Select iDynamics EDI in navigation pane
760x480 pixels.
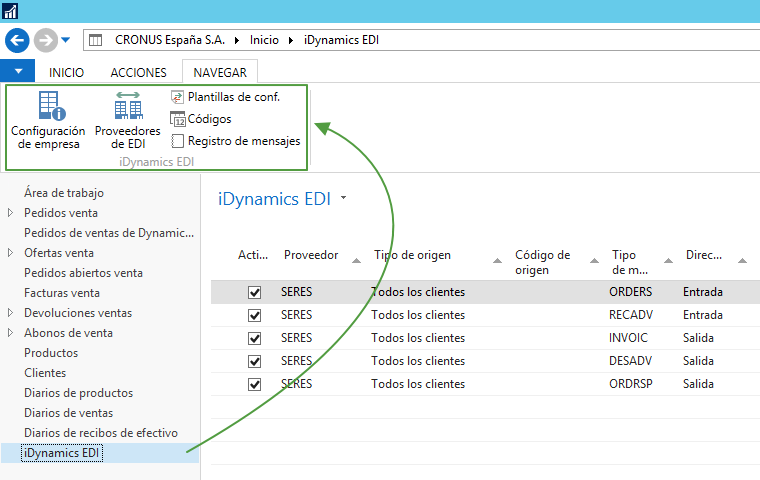[x=62, y=453]
